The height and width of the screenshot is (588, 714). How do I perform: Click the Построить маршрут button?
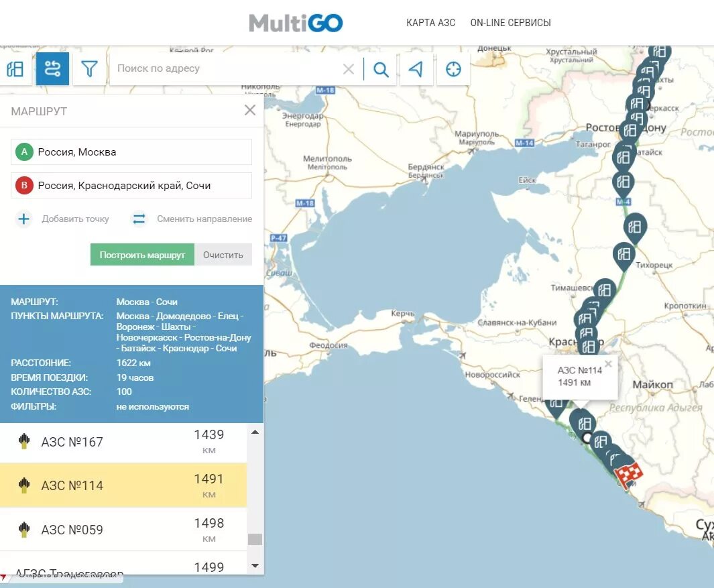[x=143, y=255]
